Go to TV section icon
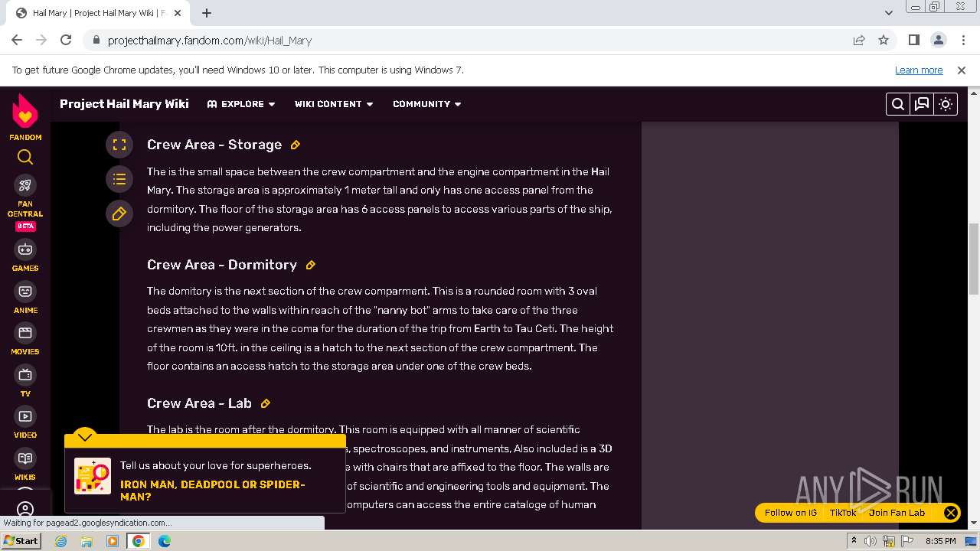This screenshot has width=980, height=551. (x=25, y=375)
